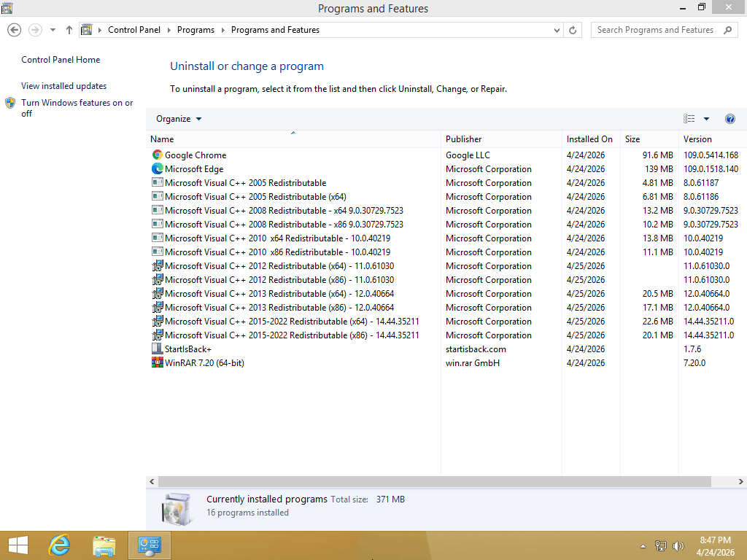
Task: Click the refresh button beside address bar
Action: [573, 30]
